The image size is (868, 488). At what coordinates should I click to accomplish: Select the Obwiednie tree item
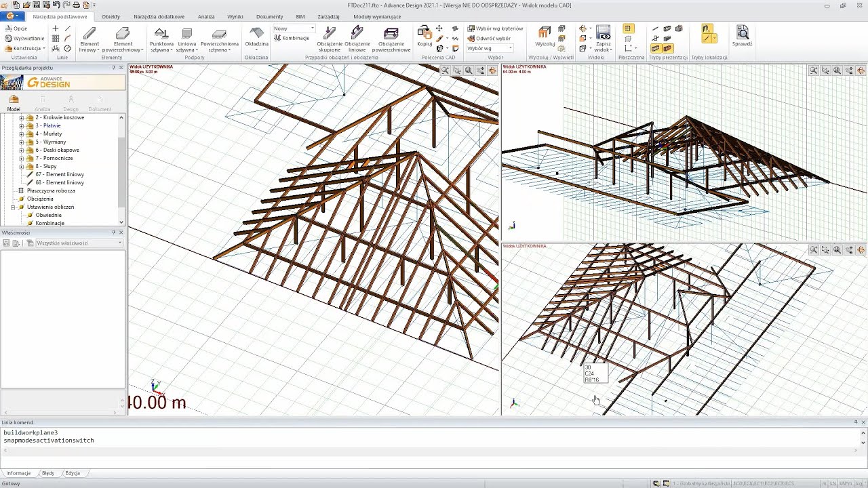click(x=48, y=216)
